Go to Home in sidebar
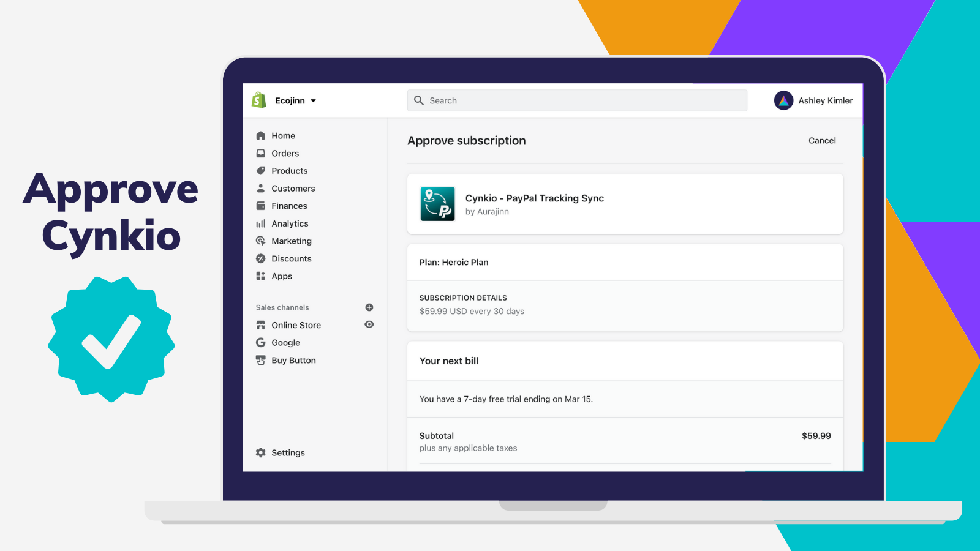980x551 pixels. pyautogui.click(x=284, y=136)
